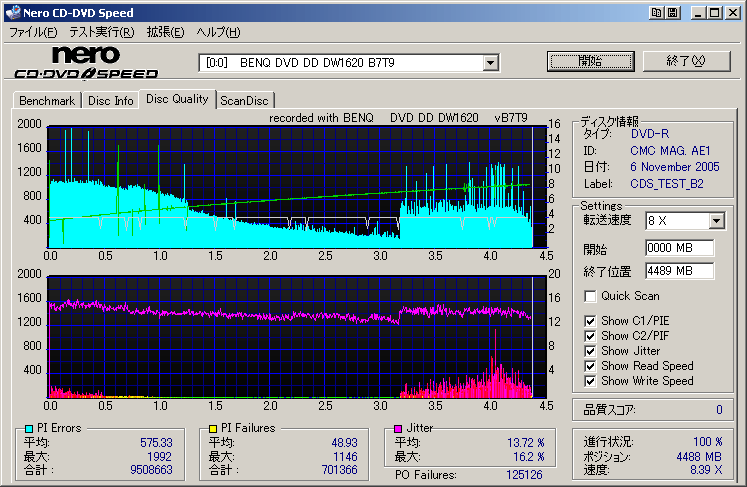The width and height of the screenshot is (747, 487).
Task: Switch to the Benchmark tab
Action: [x=47, y=101]
